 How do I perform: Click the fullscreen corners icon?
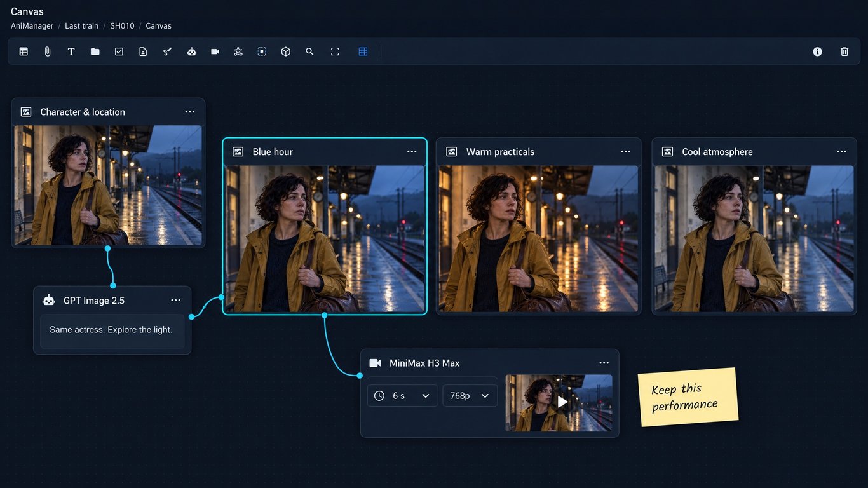point(335,51)
